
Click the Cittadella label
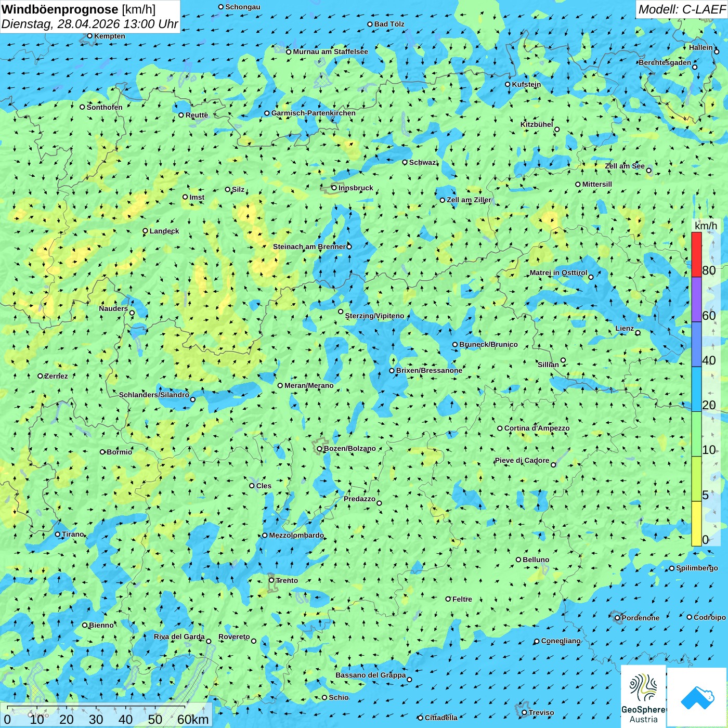441,718
